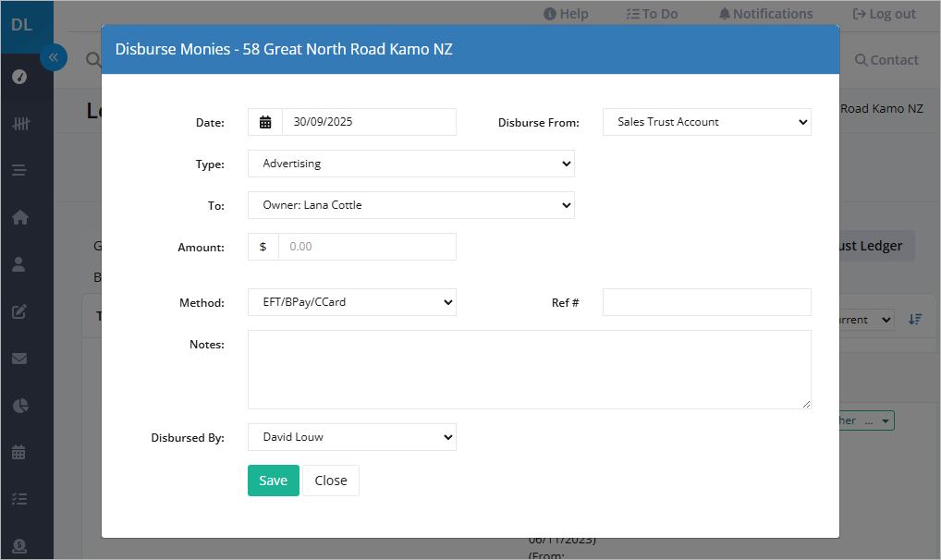Click the Notes text area
The image size is (941, 560).
[x=530, y=370]
